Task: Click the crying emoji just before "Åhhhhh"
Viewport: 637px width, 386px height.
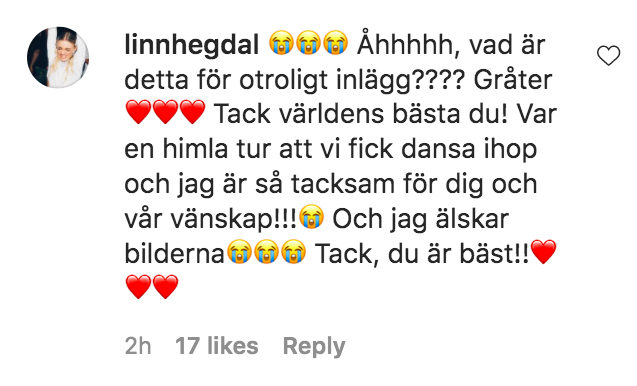Action: click(336, 43)
